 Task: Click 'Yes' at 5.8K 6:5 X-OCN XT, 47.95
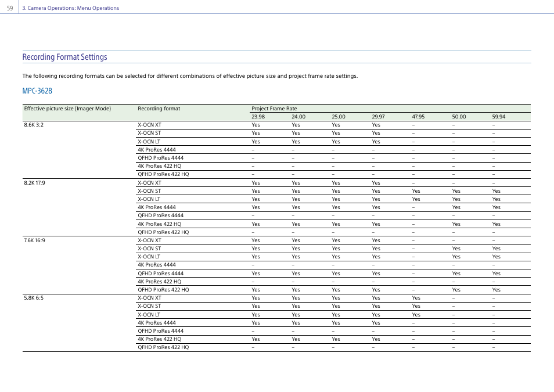416,298
